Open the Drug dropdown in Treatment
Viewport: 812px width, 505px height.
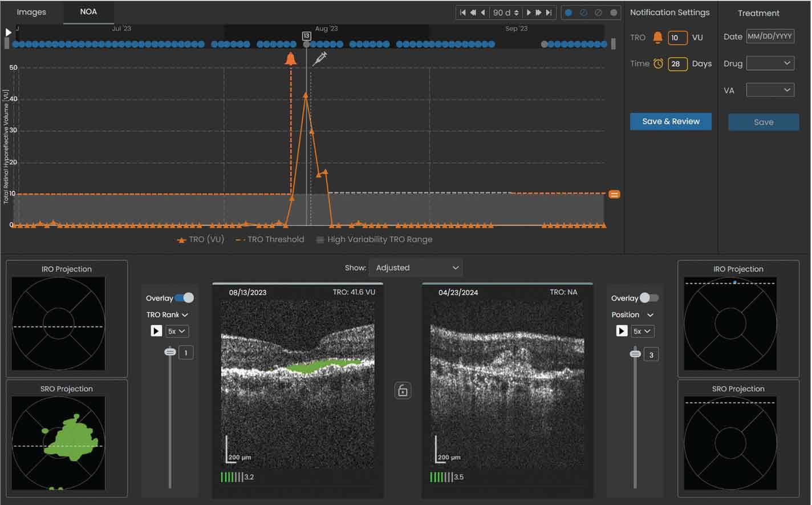coord(770,63)
